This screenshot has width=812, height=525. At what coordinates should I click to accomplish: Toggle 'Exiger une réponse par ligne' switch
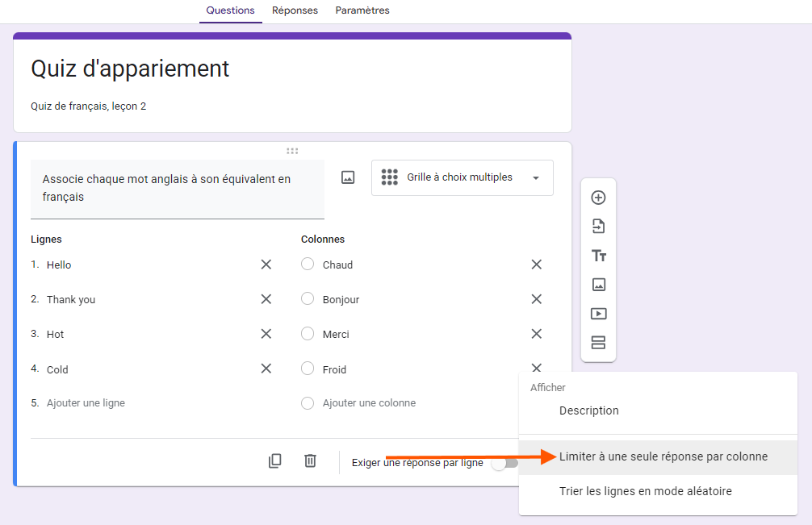504,463
